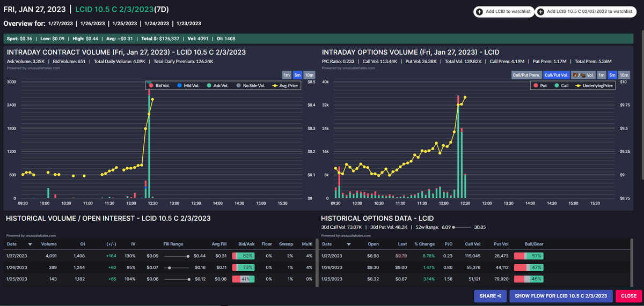Toggle UnderlyingPrice legend line
The width and height of the screenshot is (644, 306).
[578, 85]
